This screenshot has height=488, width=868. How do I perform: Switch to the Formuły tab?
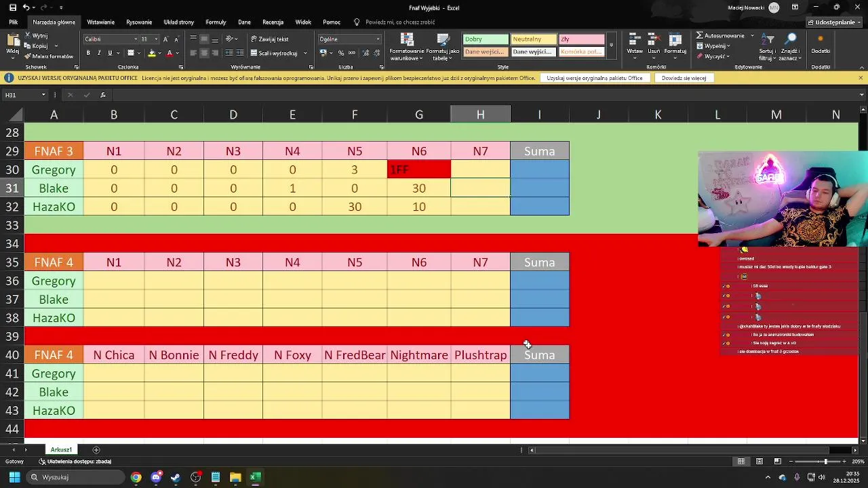point(216,22)
